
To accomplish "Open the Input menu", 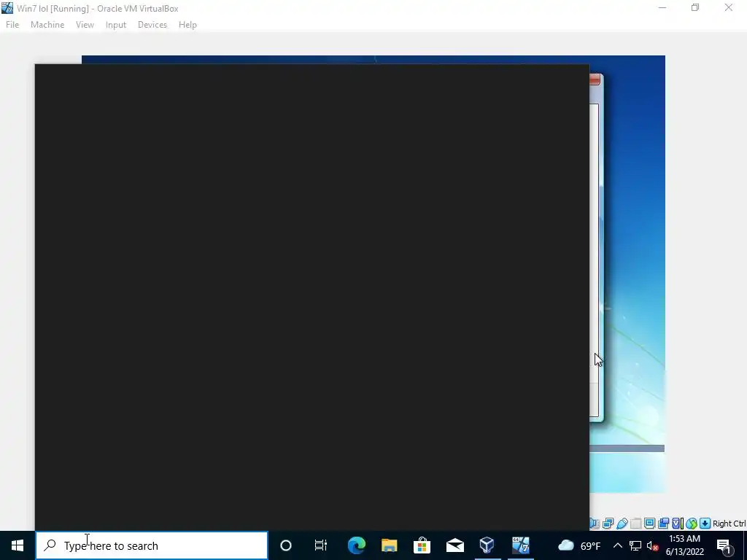I will pos(116,25).
